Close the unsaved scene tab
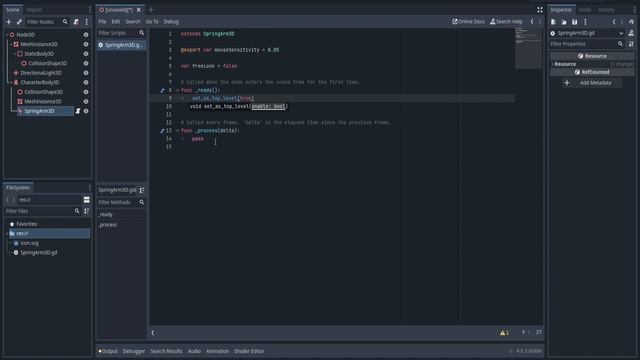The height and width of the screenshot is (360, 640). [x=138, y=9]
